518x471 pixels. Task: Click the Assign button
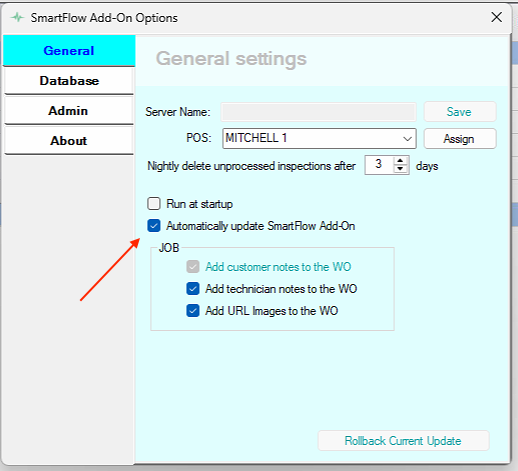(x=460, y=139)
